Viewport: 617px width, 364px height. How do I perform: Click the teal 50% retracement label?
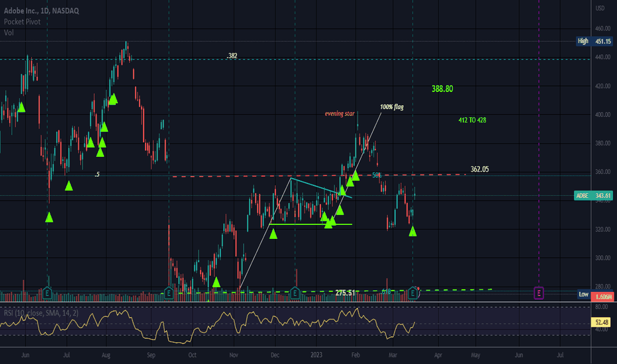[377, 175]
